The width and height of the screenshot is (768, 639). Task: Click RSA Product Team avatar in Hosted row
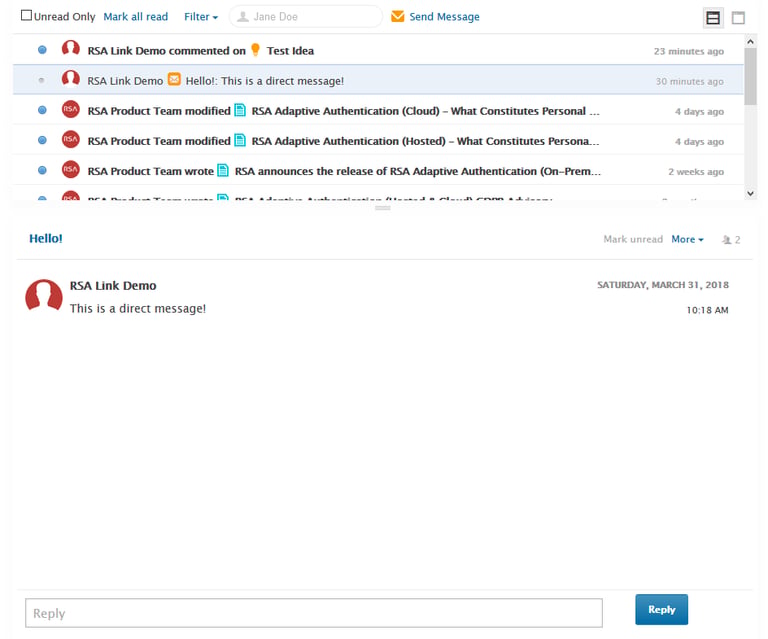(x=71, y=139)
